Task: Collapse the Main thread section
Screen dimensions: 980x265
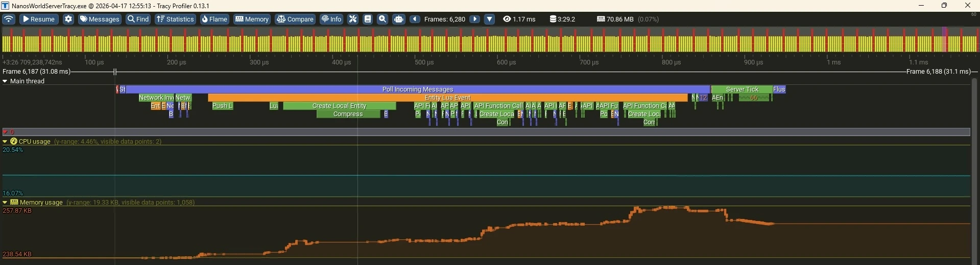Action: (x=5, y=81)
